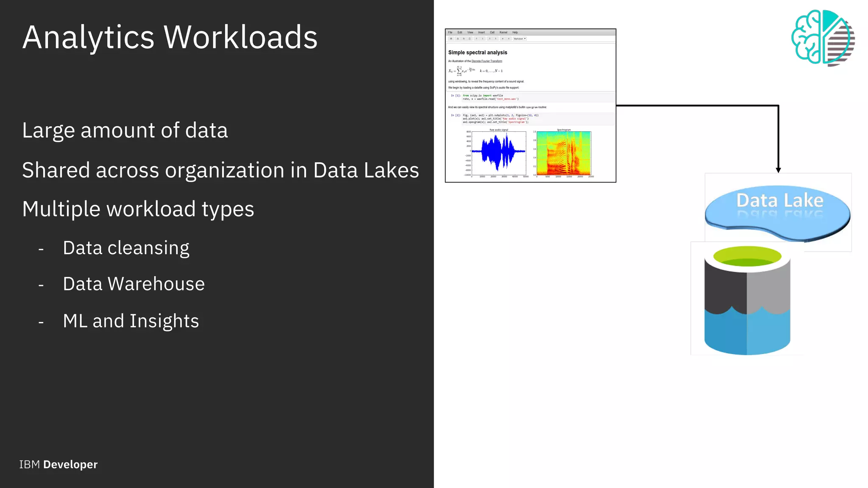Viewport: 868px width, 488px height.
Task: Open the Help menu in the notebook
Action: click(x=515, y=32)
